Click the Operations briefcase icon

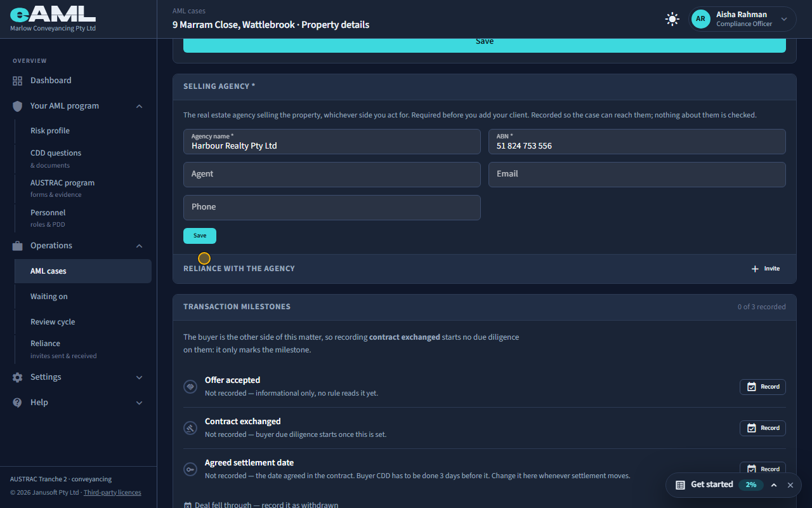click(x=18, y=246)
